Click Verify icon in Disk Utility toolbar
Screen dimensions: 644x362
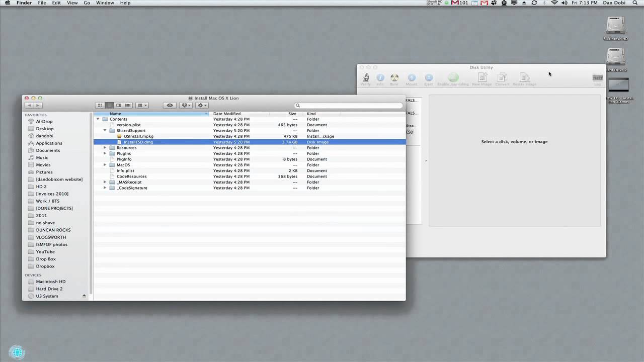tap(366, 77)
